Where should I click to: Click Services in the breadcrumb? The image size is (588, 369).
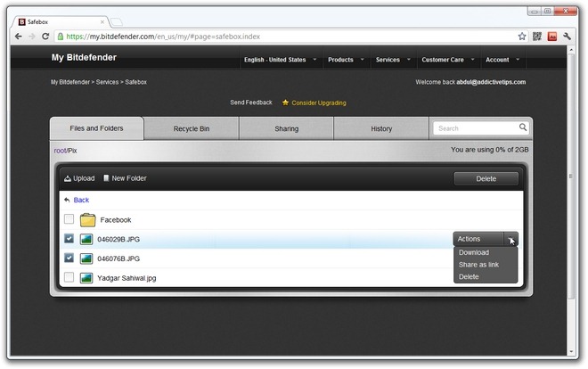[107, 82]
